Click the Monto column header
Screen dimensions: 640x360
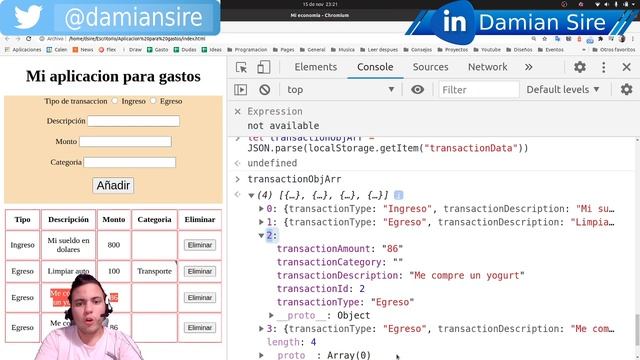114,220
